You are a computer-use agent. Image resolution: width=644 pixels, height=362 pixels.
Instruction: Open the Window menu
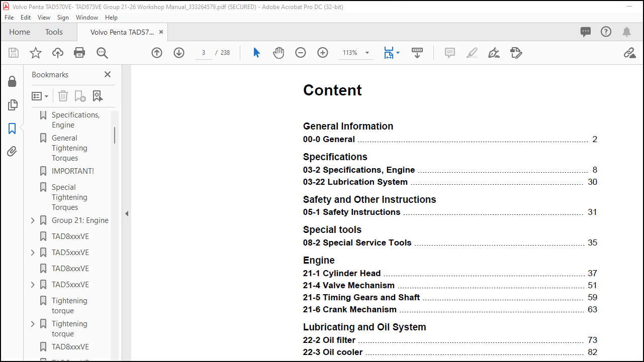point(87,17)
